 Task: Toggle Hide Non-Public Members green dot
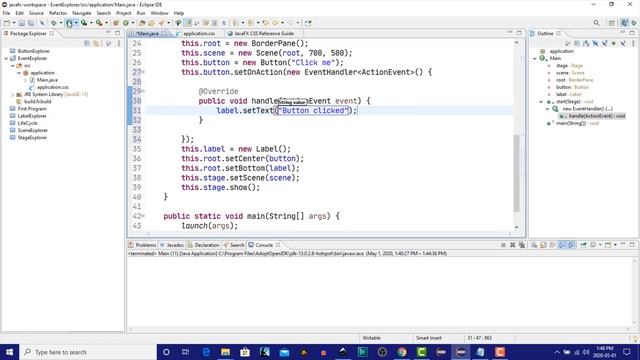point(613,43)
